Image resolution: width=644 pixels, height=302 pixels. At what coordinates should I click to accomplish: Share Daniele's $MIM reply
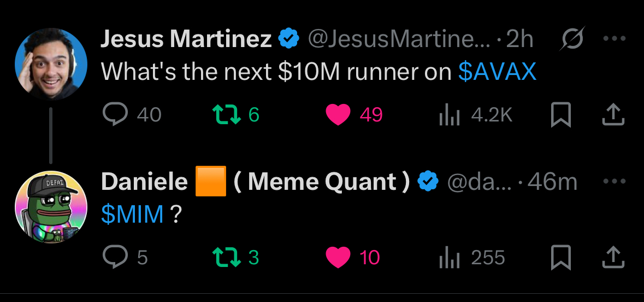coord(612,258)
